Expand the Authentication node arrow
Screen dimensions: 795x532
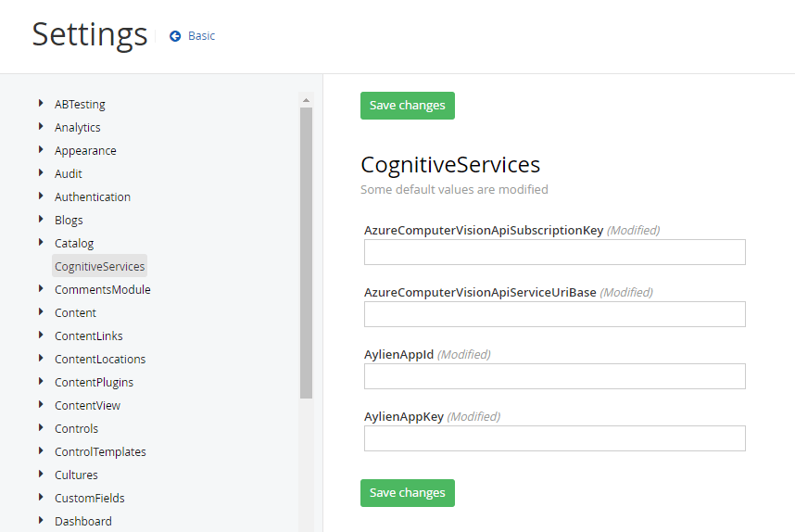point(41,196)
